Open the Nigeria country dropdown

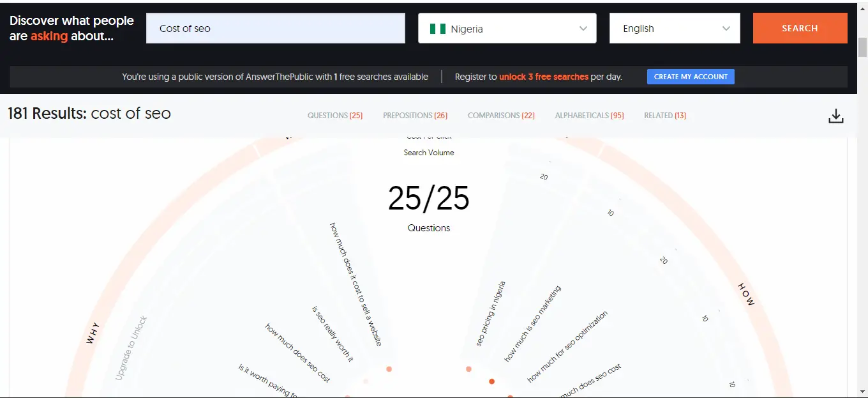pos(507,29)
